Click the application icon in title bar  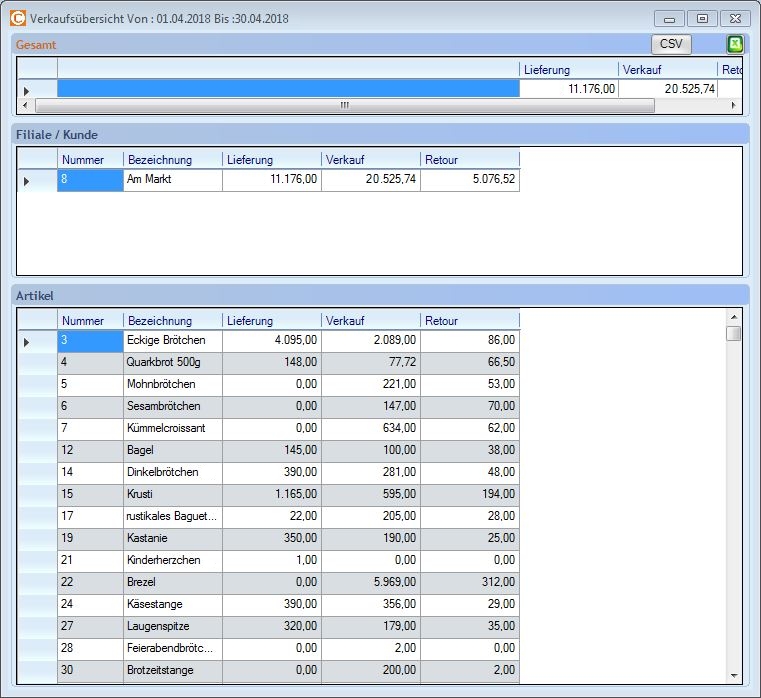click(x=17, y=18)
